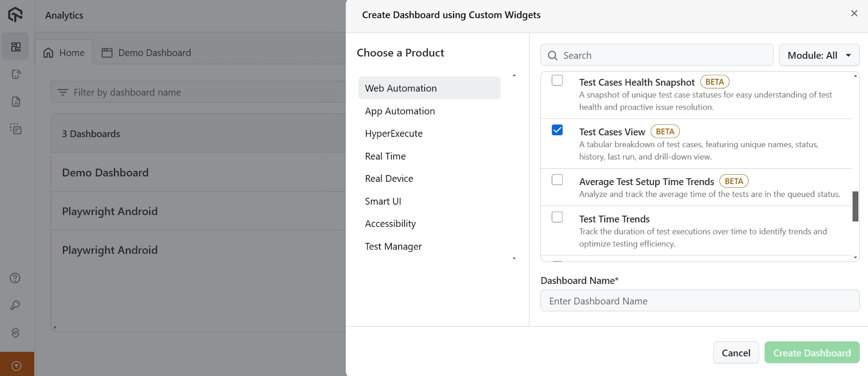Click BETA badge next to Average Test Setup
The image size is (868, 376).
pos(734,181)
